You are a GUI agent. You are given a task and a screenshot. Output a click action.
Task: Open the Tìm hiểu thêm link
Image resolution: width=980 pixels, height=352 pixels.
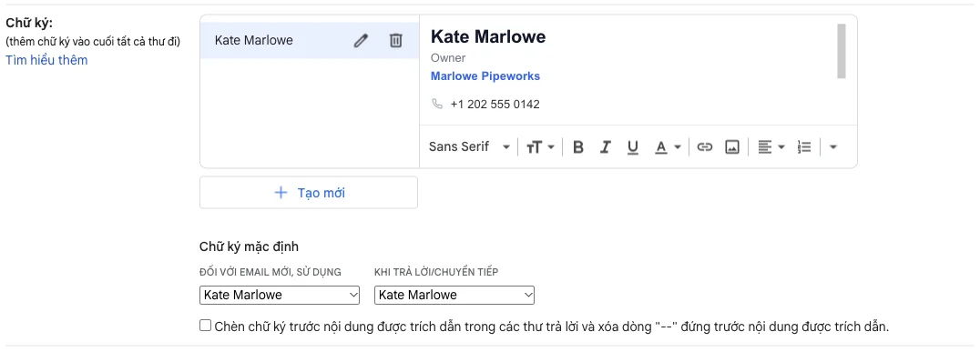tap(46, 61)
